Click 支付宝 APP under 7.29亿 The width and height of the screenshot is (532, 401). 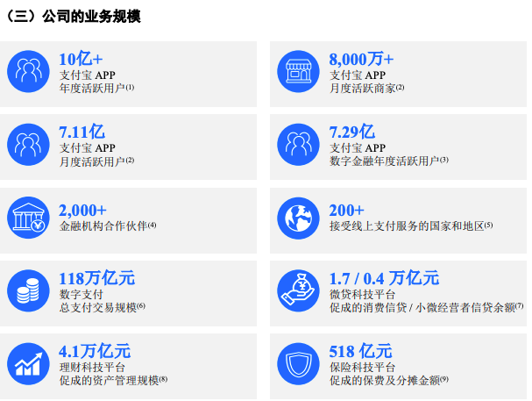coord(358,147)
